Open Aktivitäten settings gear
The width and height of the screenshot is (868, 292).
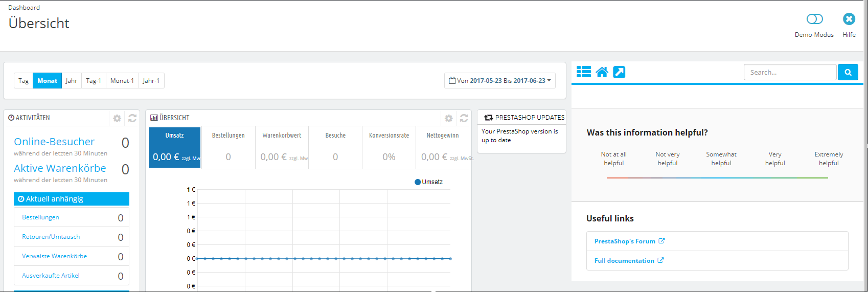click(x=117, y=118)
